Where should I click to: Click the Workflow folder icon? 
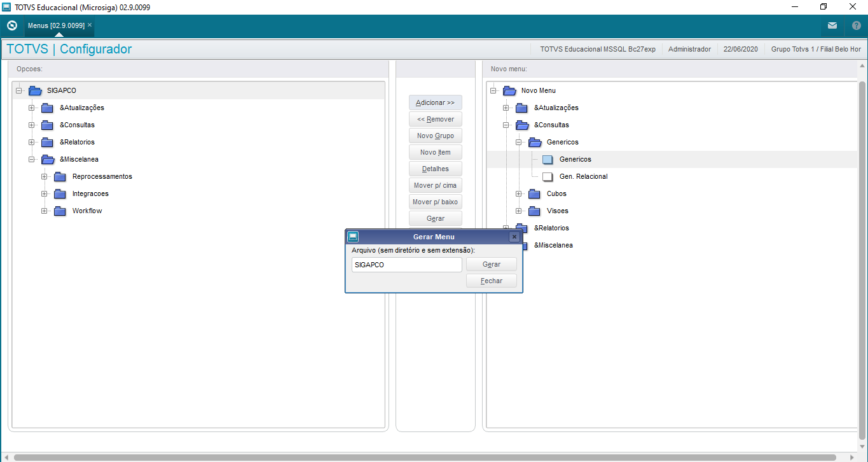pyautogui.click(x=60, y=211)
